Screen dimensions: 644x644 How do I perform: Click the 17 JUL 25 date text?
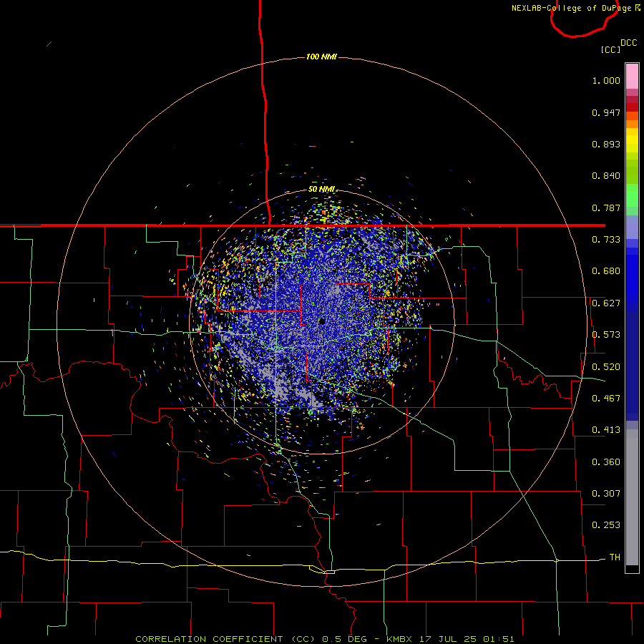(x=448, y=639)
